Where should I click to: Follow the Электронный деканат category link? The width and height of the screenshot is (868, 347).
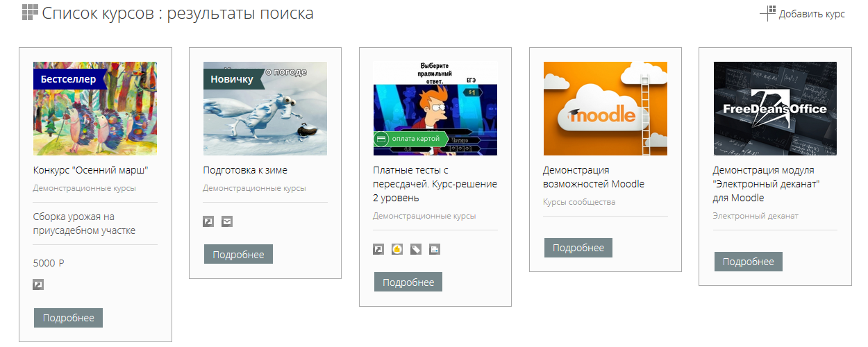click(x=756, y=216)
